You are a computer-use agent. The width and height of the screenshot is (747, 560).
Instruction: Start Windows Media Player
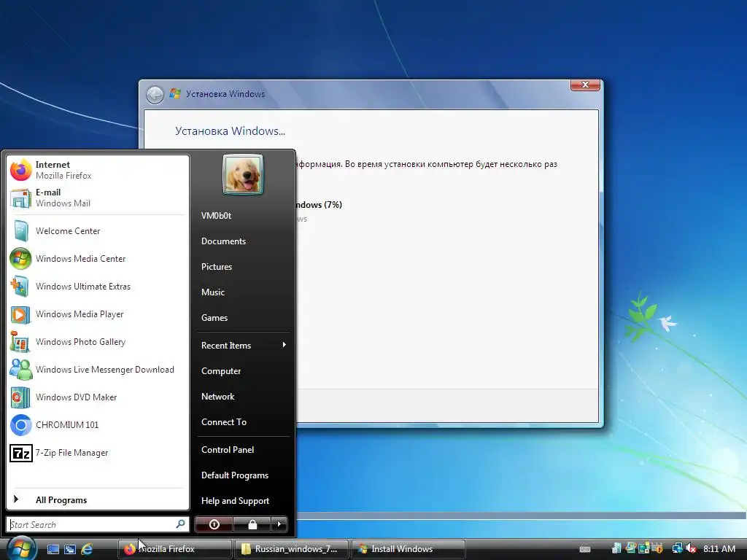[98, 314]
